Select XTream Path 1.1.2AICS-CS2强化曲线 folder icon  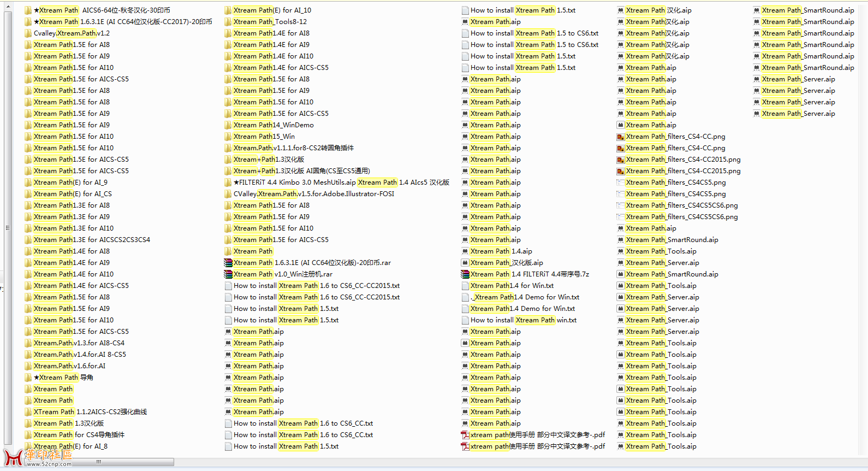pyautogui.click(x=28, y=412)
